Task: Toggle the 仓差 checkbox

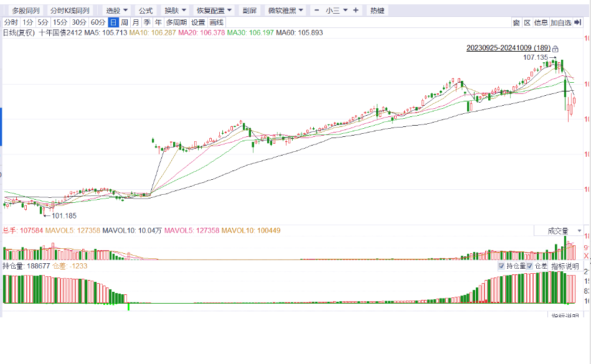Action: click(x=530, y=266)
